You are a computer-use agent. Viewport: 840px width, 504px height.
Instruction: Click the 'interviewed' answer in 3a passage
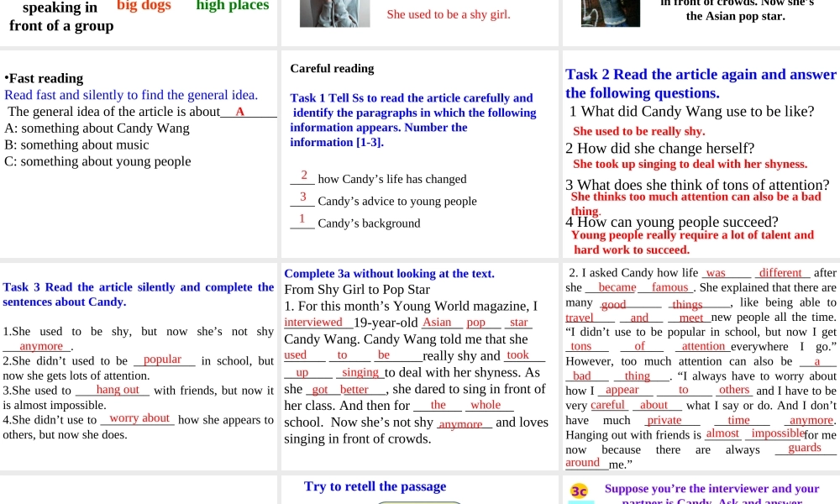(x=313, y=323)
